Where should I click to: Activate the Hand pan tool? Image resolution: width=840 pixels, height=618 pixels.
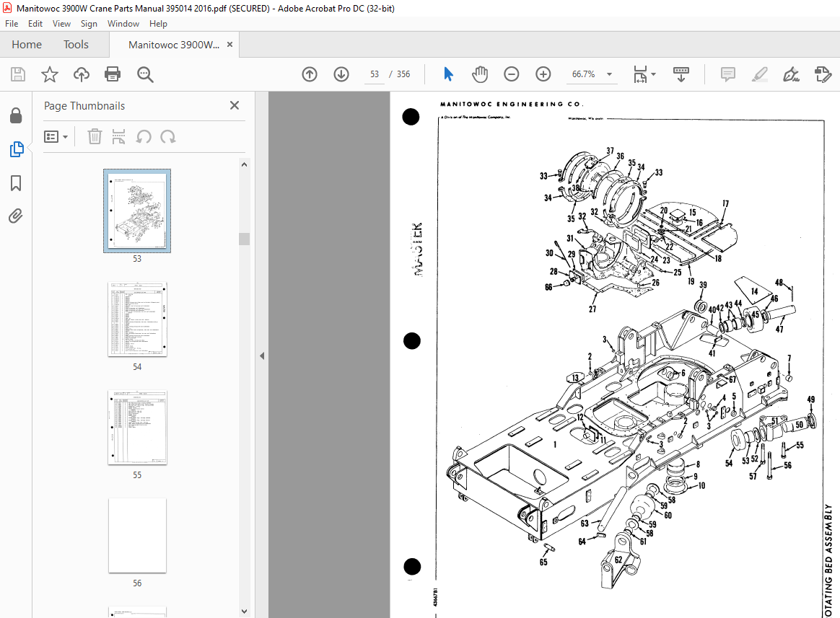(x=479, y=74)
